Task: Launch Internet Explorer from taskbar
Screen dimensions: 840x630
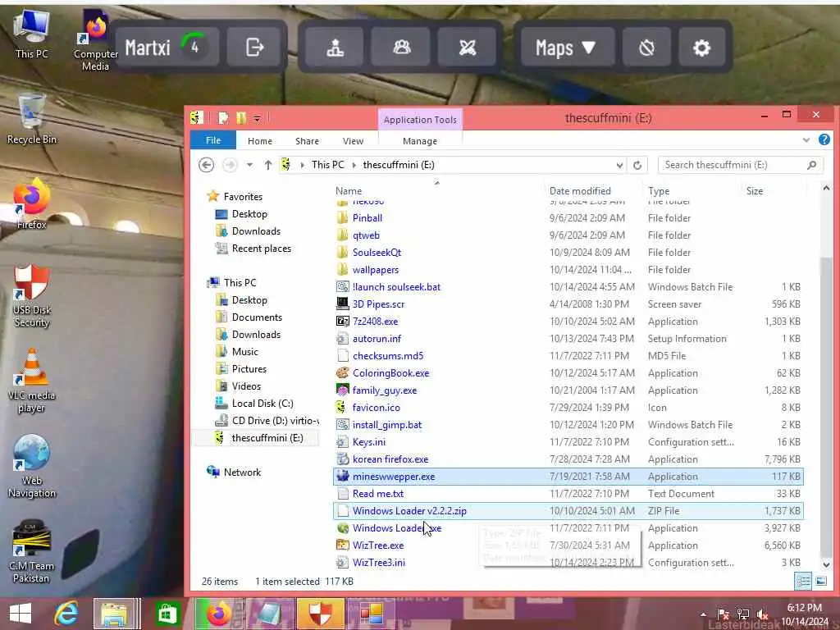Action: point(66,614)
